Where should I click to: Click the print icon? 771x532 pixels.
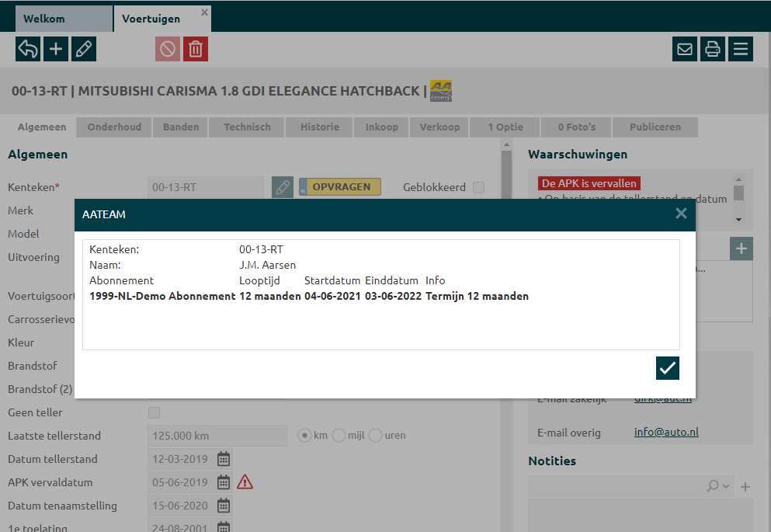coord(712,49)
